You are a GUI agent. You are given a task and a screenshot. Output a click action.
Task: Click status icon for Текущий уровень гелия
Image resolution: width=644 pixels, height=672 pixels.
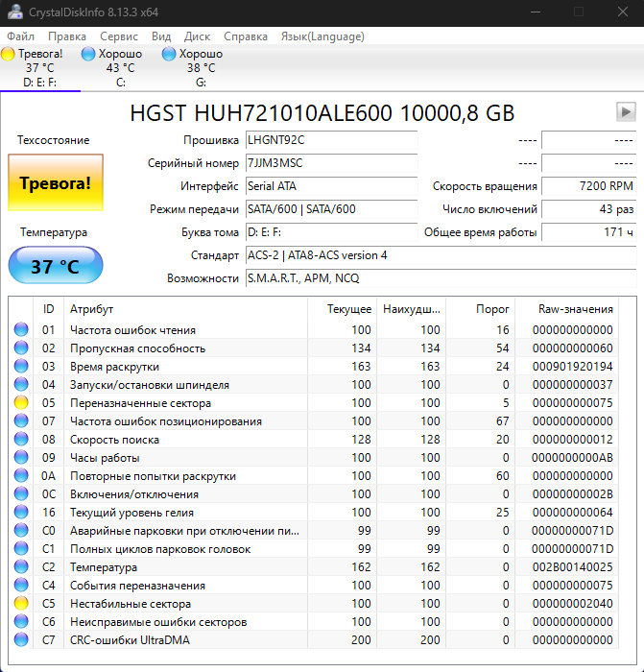(x=21, y=512)
